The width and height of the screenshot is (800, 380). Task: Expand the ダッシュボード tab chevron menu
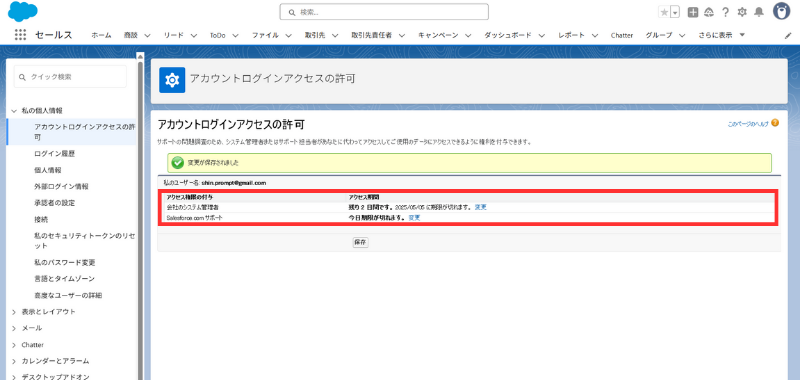pos(541,36)
